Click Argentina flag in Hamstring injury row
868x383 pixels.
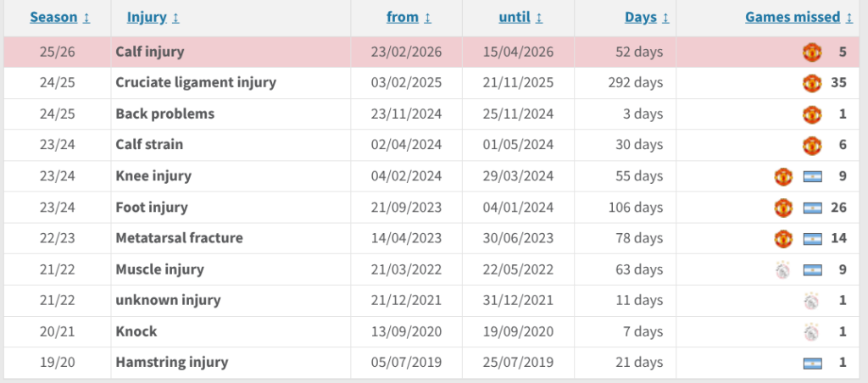812,363
